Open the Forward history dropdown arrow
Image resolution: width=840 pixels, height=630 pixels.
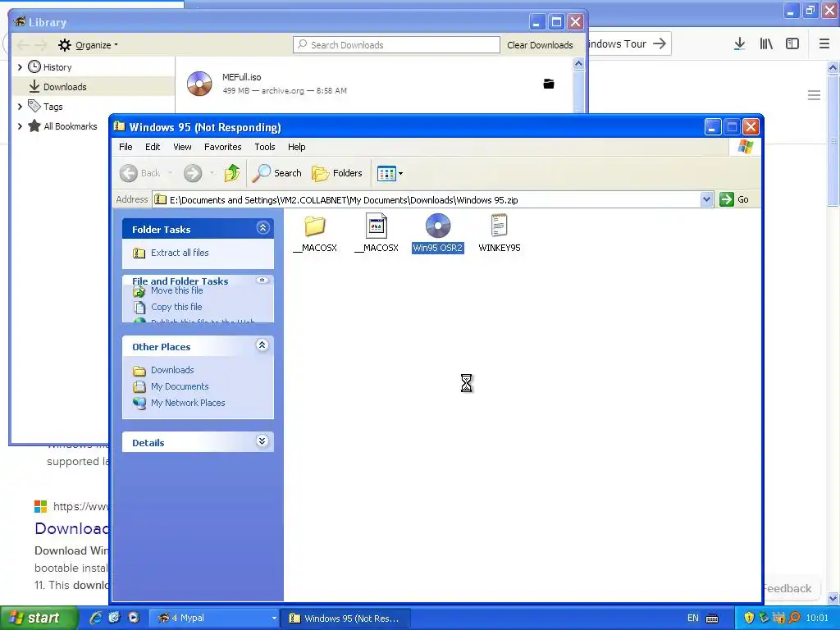click(212, 173)
